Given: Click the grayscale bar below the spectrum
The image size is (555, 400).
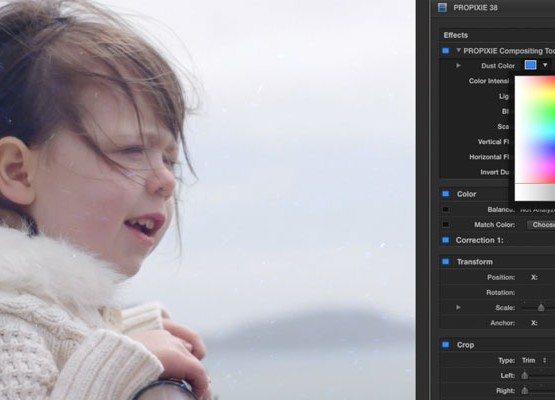Looking at the screenshot, I should pos(535,192).
